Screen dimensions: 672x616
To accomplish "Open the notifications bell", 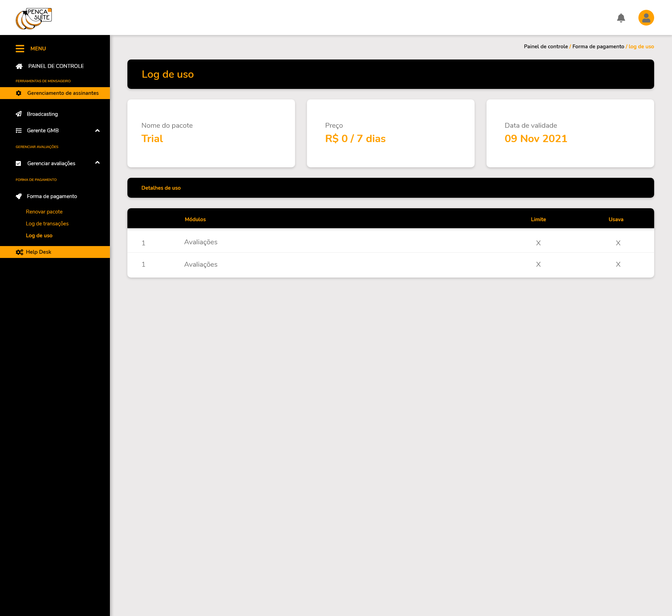I will click(x=621, y=18).
